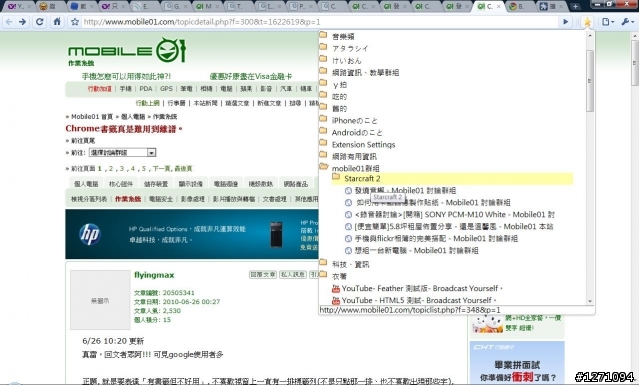Open the PDA navigation category
This screenshot has width=640, height=385.
(x=146, y=89)
